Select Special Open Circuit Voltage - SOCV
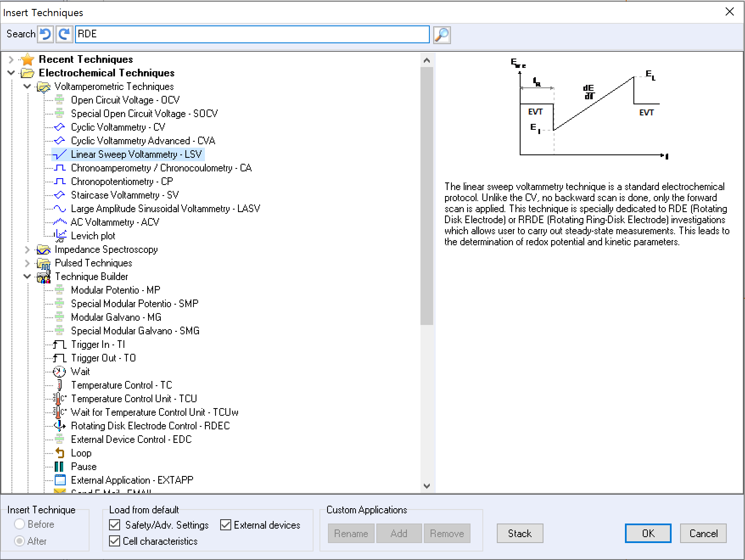Screen dimensions: 745x560 pyautogui.click(x=144, y=114)
